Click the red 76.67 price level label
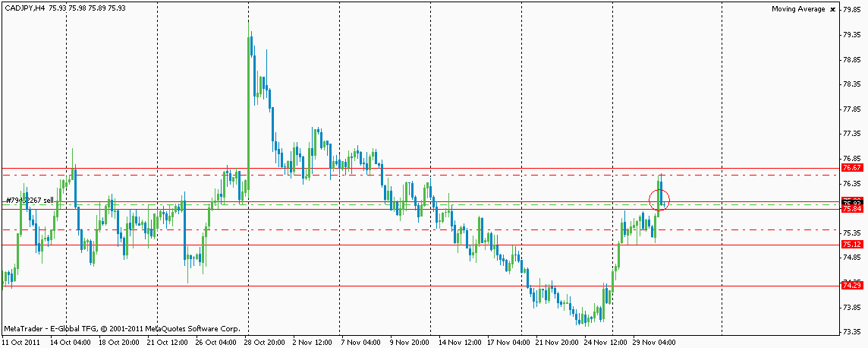The height and width of the screenshot is (348, 868). (851, 167)
